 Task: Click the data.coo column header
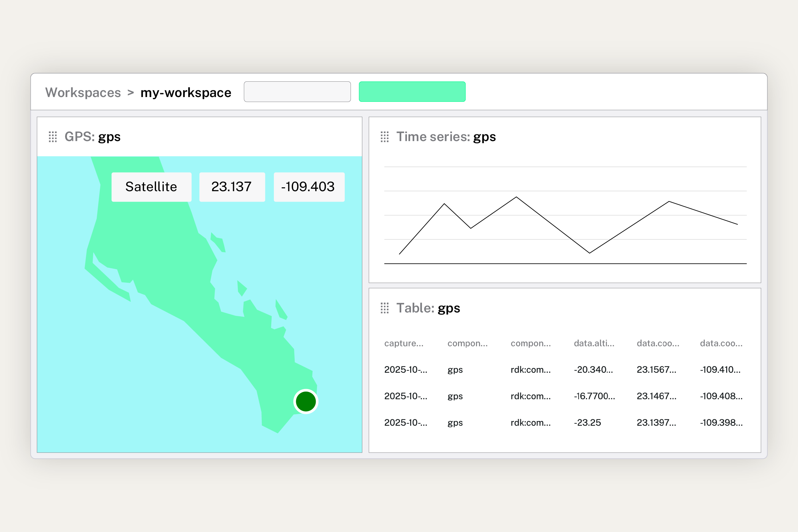pos(658,343)
